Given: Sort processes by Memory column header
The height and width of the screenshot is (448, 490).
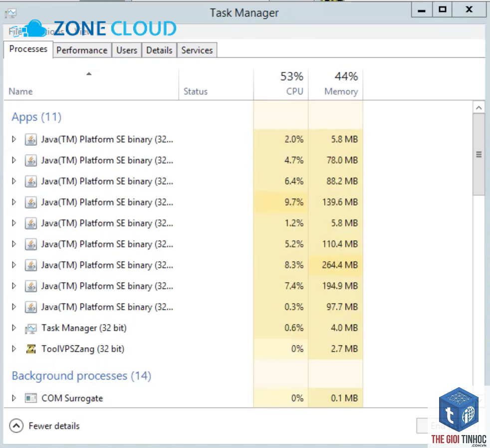Looking at the screenshot, I should point(336,84).
